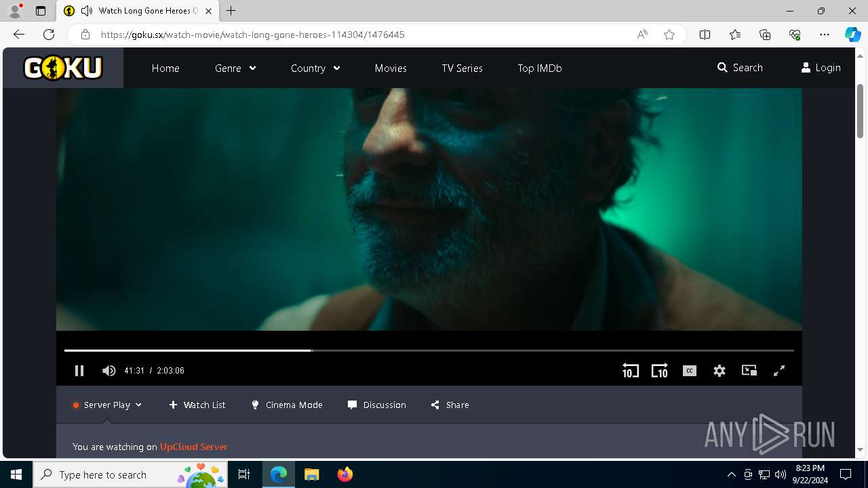Open Edge profile icon
Viewport: 868px width, 488px height.
pyautogui.click(x=15, y=11)
